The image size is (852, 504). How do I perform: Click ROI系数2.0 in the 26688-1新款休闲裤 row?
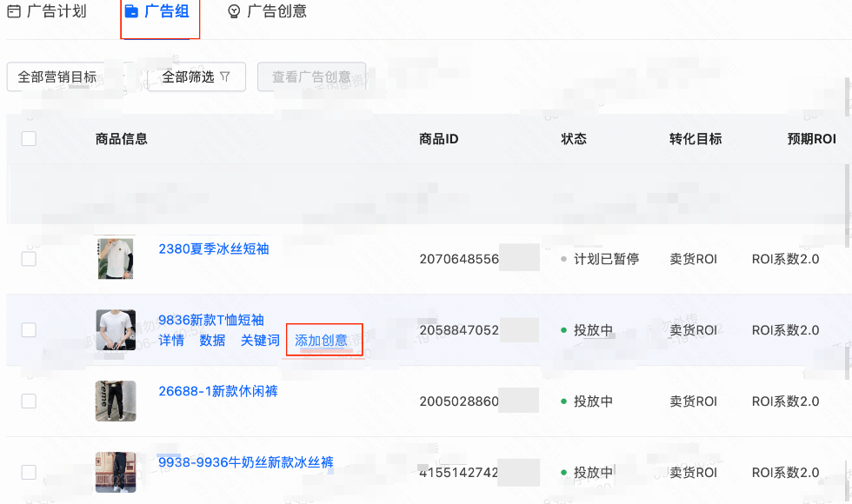click(x=785, y=401)
